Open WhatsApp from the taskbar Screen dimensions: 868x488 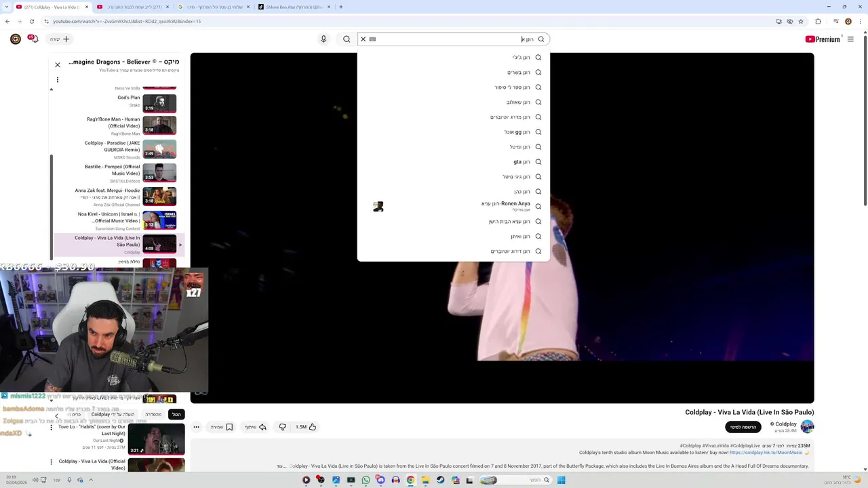tap(366, 480)
